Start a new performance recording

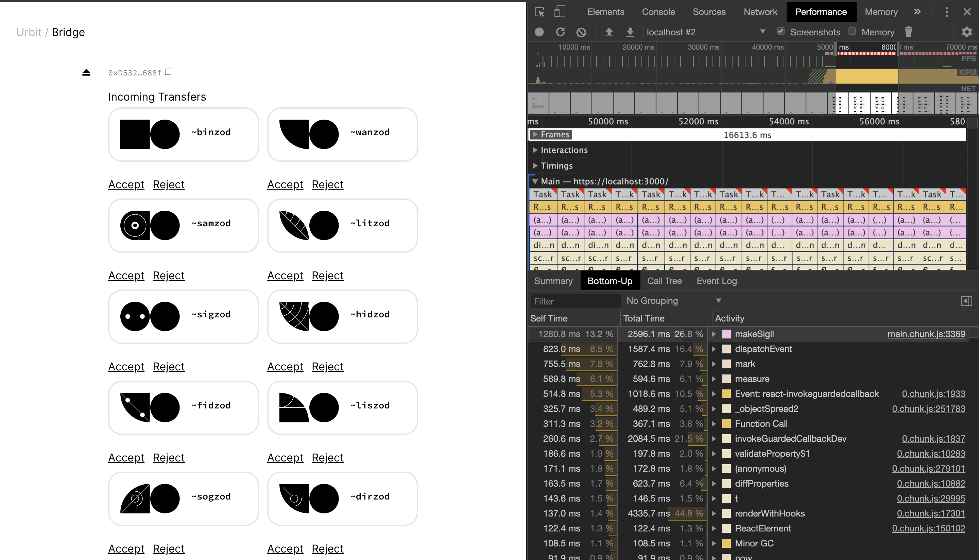539,32
